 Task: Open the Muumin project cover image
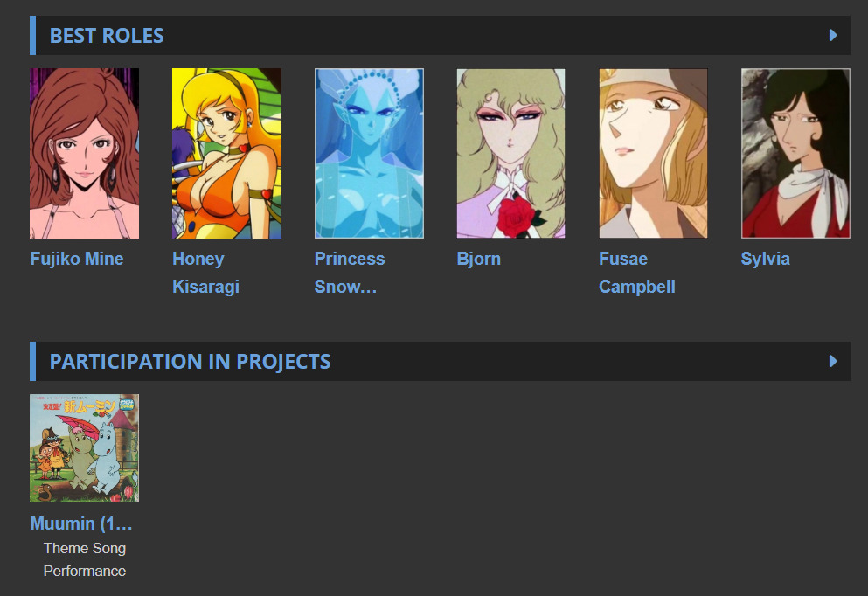pyautogui.click(x=84, y=448)
